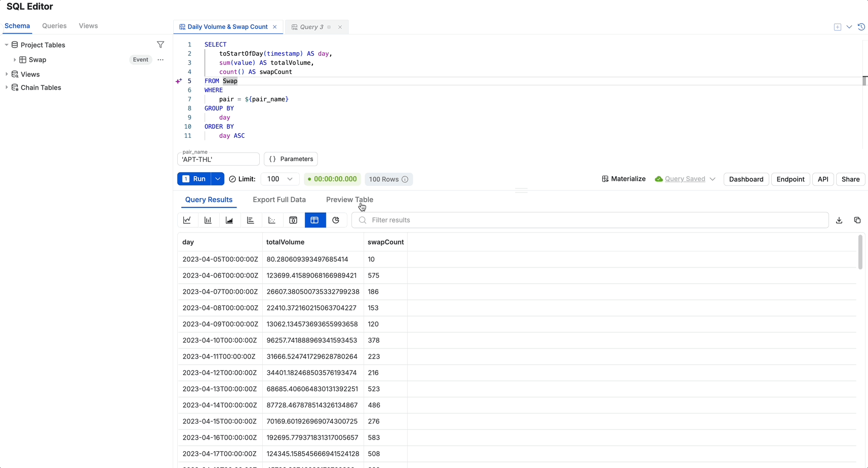This screenshot has height=468, width=868.
Task: Show info about 100 Rows
Action: (x=405, y=179)
